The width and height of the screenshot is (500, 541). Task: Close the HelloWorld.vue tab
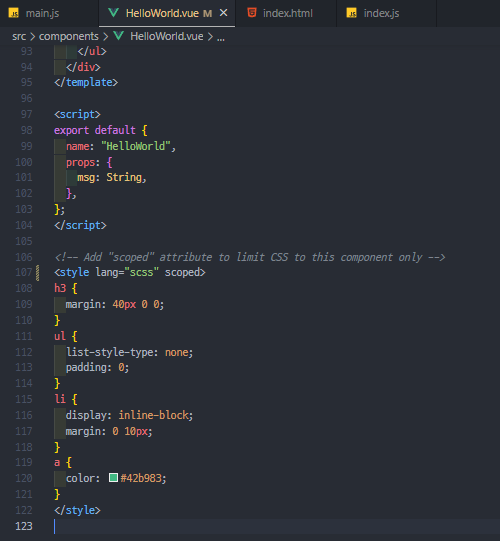pyautogui.click(x=224, y=13)
